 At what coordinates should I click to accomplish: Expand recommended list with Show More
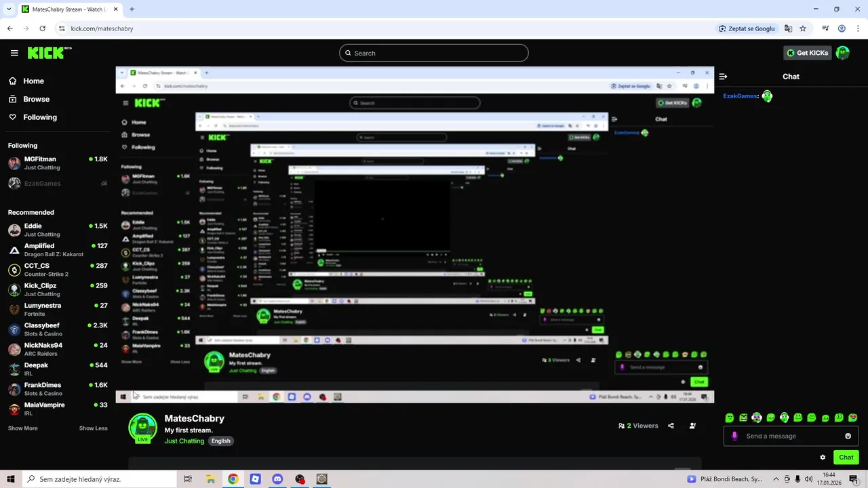(22, 428)
